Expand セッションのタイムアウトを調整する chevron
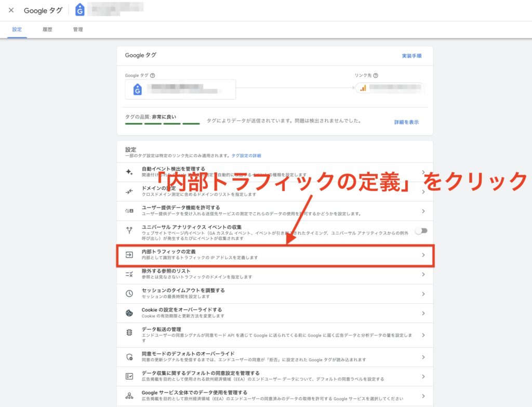Viewport: 532px width, 407px height. pos(423,294)
